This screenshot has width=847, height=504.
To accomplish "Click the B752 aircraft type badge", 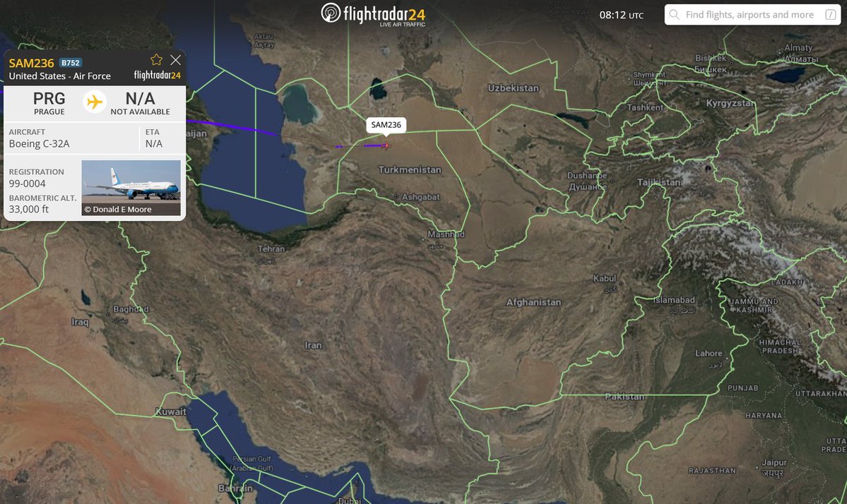I will (70, 63).
